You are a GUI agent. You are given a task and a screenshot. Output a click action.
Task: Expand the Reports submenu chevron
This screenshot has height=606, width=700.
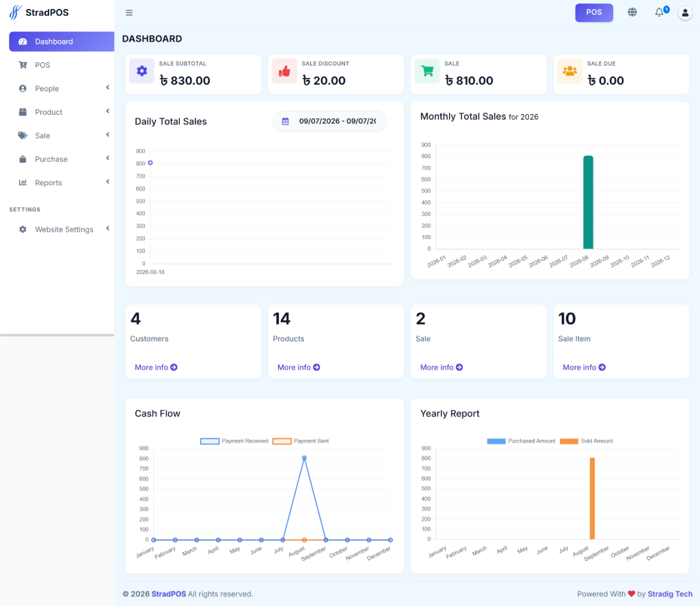[x=107, y=182]
